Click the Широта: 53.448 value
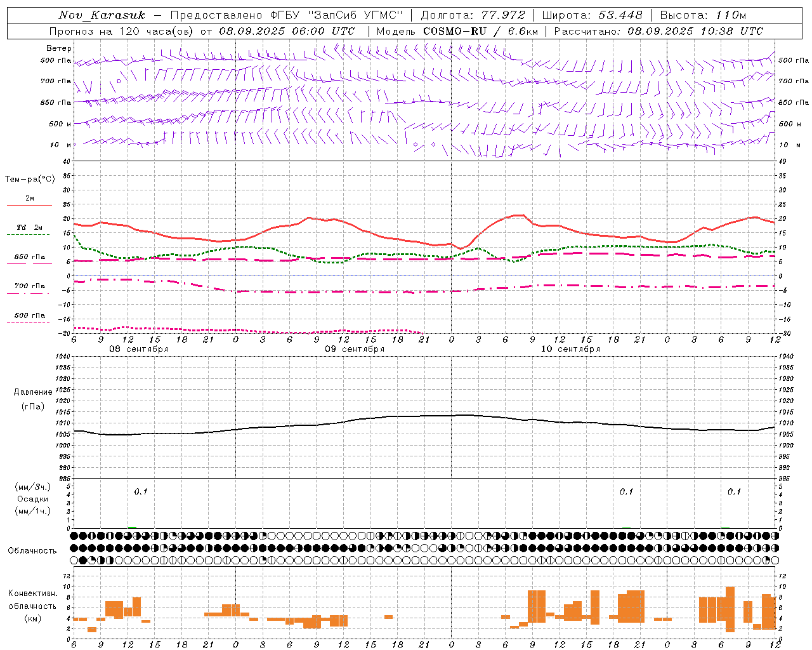812x650 pixels. pos(592,15)
